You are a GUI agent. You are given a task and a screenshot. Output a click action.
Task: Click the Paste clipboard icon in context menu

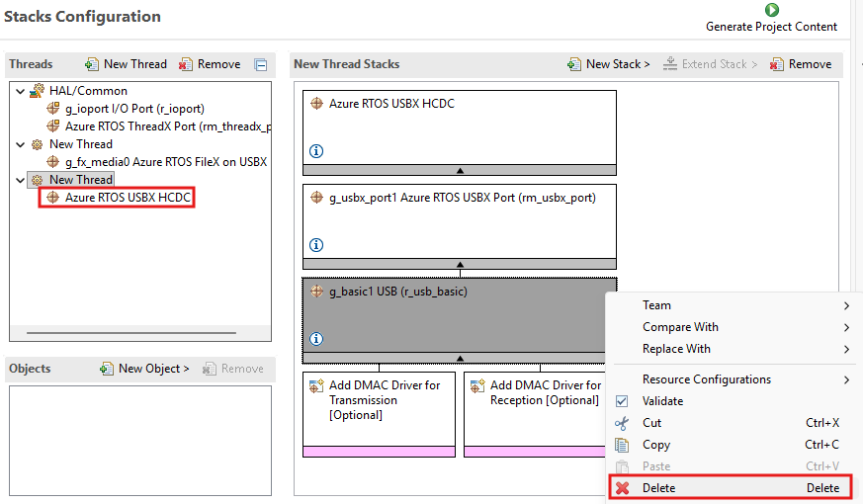[x=622, y=466]
